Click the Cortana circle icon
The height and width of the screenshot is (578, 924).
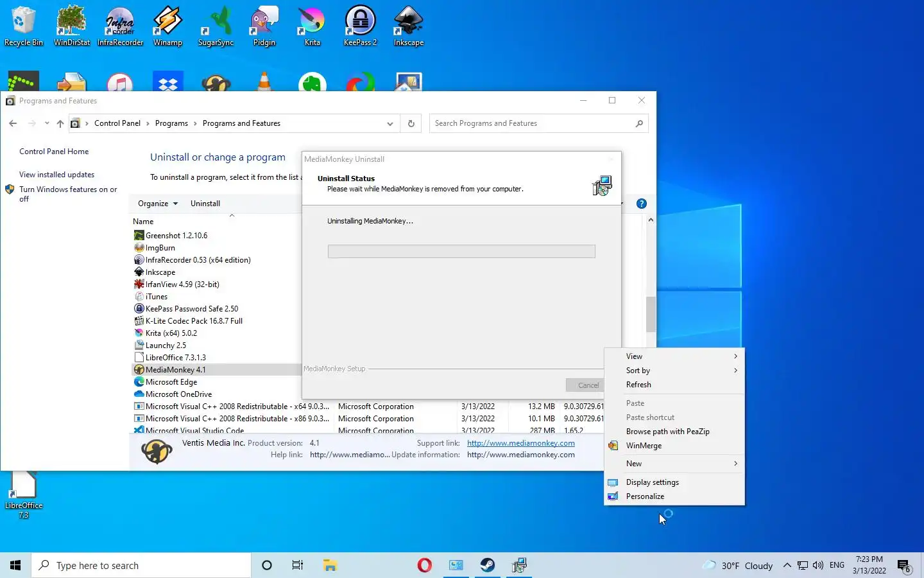(x=267, y=565)
